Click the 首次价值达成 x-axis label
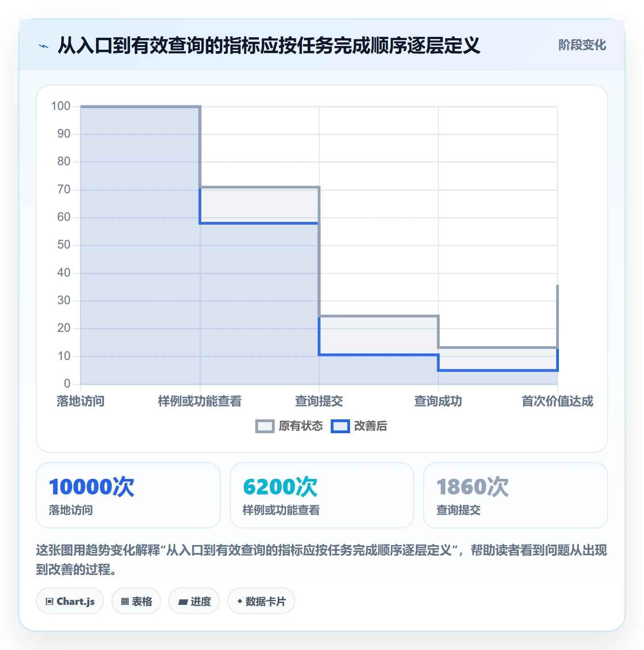Image resolution: width=644 pixels, height=650 pixels. [558, 401]
